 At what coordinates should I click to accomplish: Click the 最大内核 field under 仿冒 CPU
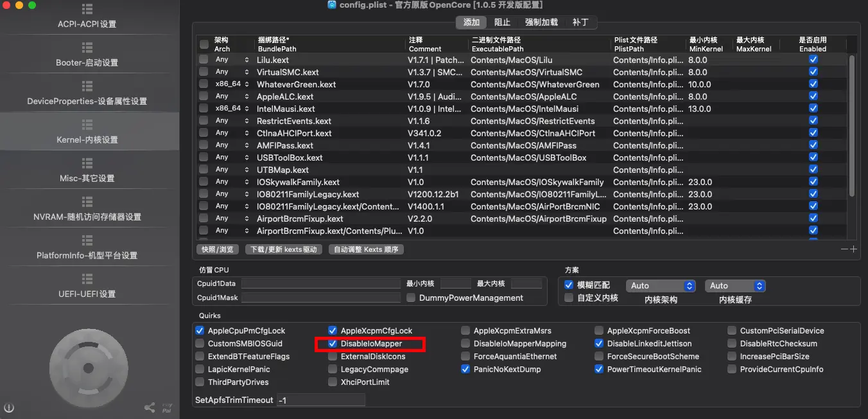[526, 283]
